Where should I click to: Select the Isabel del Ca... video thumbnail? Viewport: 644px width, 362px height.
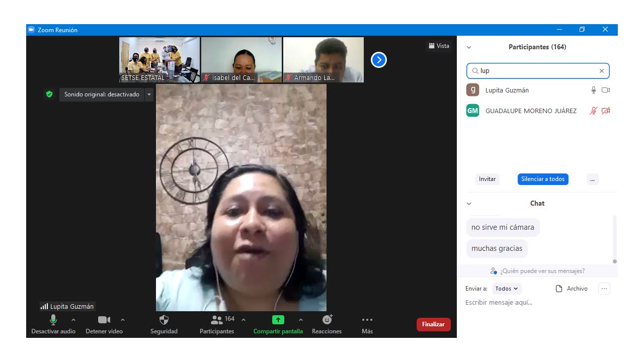242,60
